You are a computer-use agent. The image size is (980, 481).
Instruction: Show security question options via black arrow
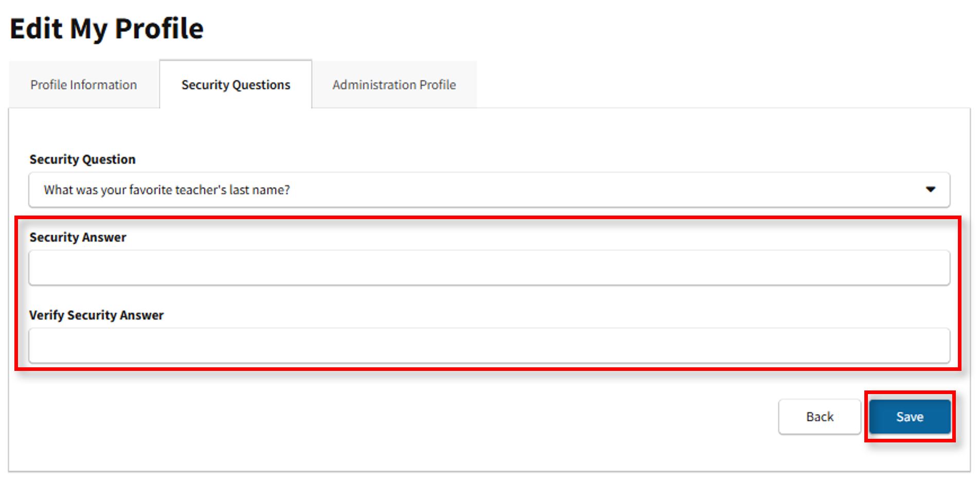point(930,189)
